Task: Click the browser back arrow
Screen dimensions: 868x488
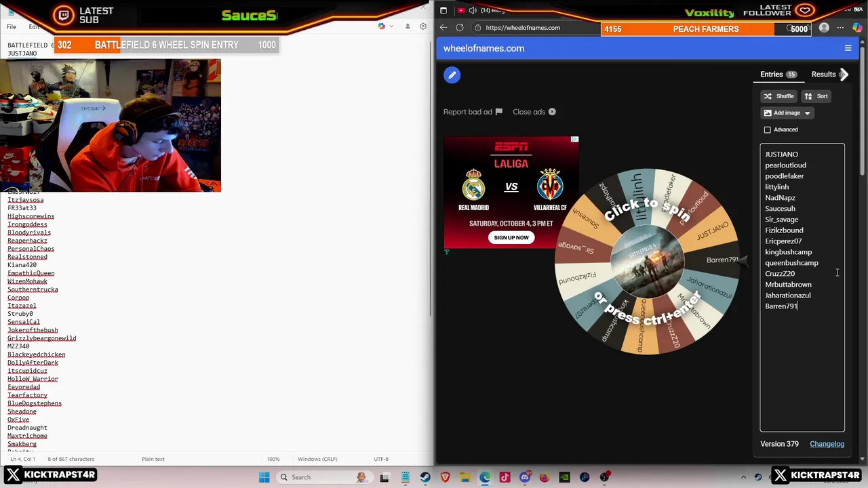Action: click(443, 28)
